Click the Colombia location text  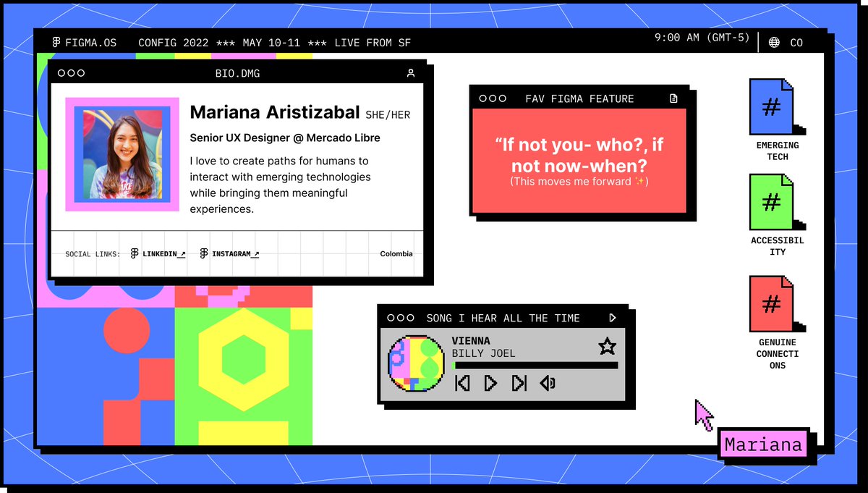click(396, 254)
